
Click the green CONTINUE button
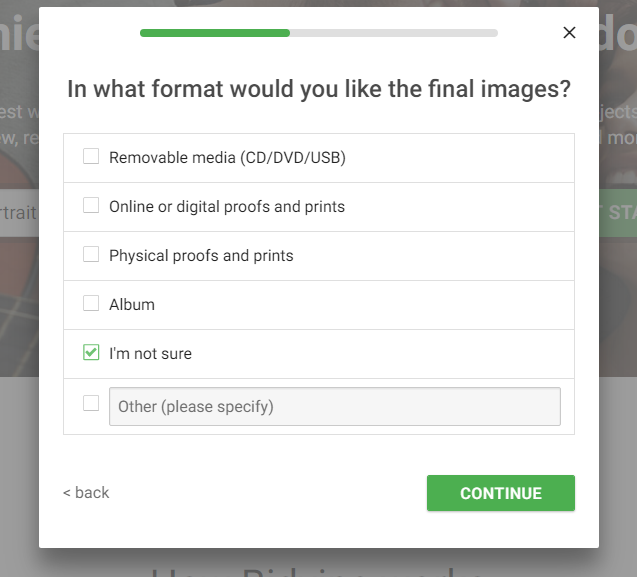(x=500, y=493)
